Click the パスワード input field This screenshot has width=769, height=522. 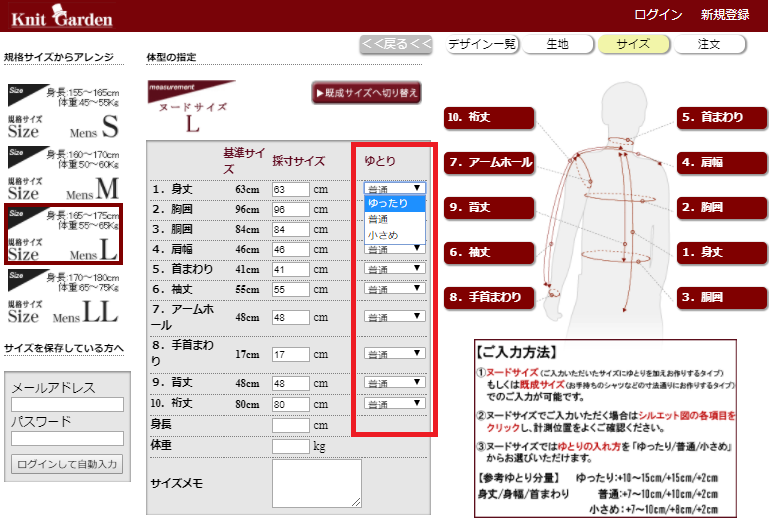click(67, 438)
